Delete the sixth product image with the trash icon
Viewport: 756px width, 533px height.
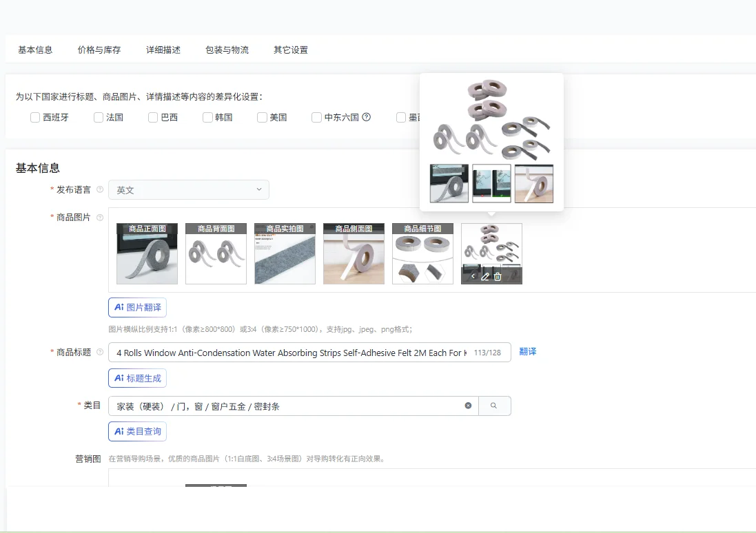[x=498, y=277]
